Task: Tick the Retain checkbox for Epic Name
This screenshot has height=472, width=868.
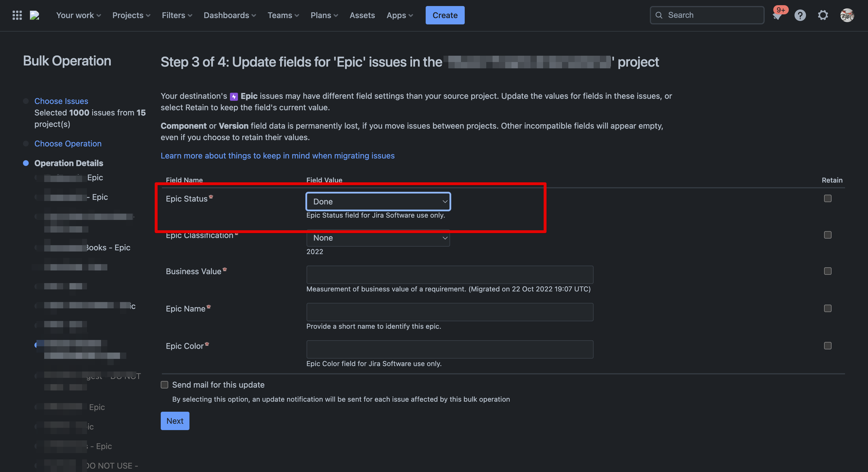Action: tap(828, 308)
